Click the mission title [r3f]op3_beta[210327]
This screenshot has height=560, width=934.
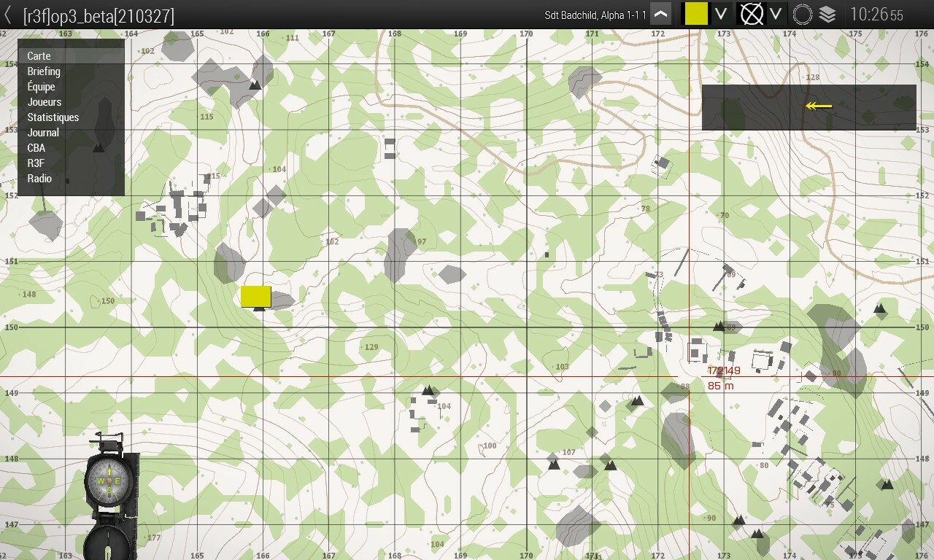[x=99, y=16]
